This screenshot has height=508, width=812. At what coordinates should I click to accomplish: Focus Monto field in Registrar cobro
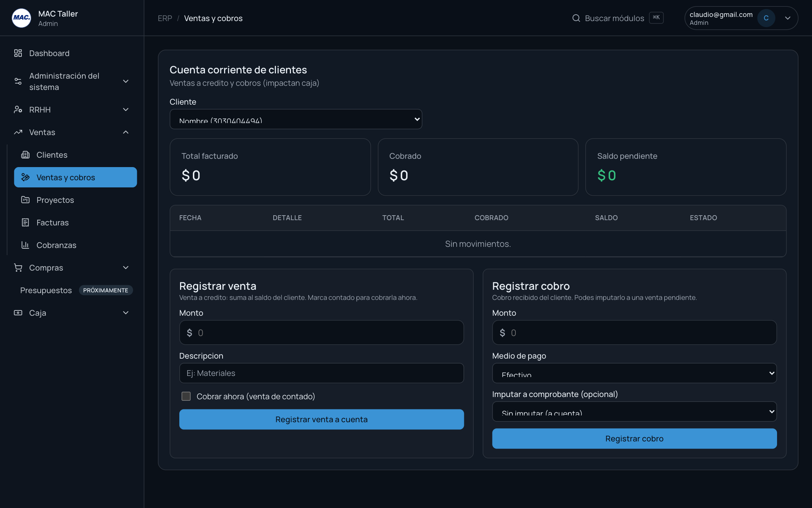pos(634,333)
